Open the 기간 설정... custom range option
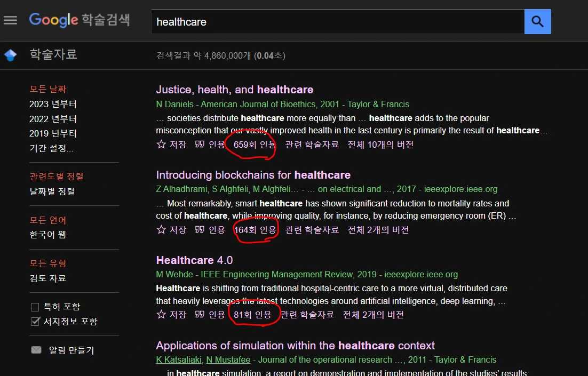The image size is (588, 376). pyautogui.click(x=51, y=148)
